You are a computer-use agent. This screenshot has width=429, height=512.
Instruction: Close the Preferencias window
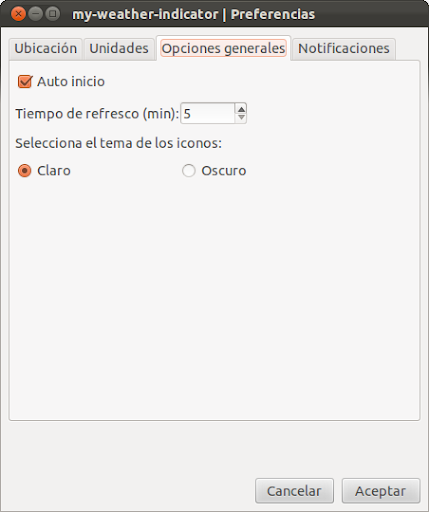(18, 14)
